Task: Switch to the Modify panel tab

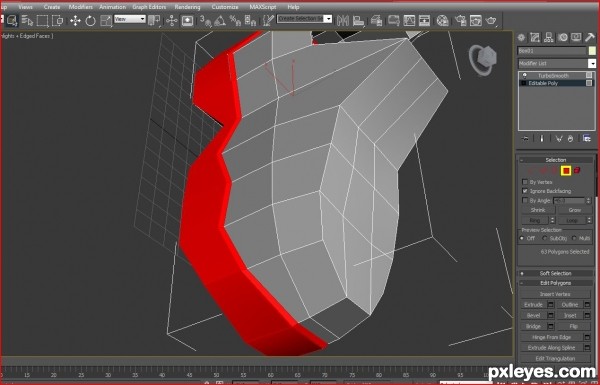Action: [x=535, y=37]
